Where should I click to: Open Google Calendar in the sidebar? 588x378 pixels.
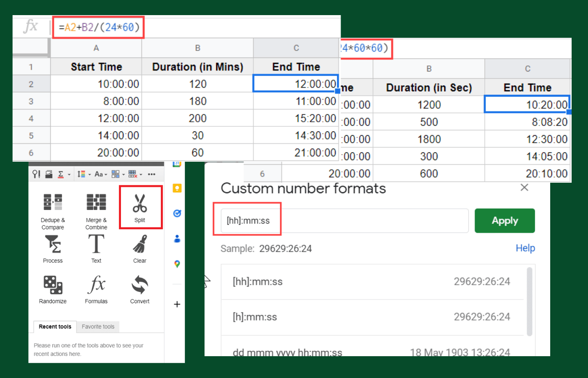[177, 163]
